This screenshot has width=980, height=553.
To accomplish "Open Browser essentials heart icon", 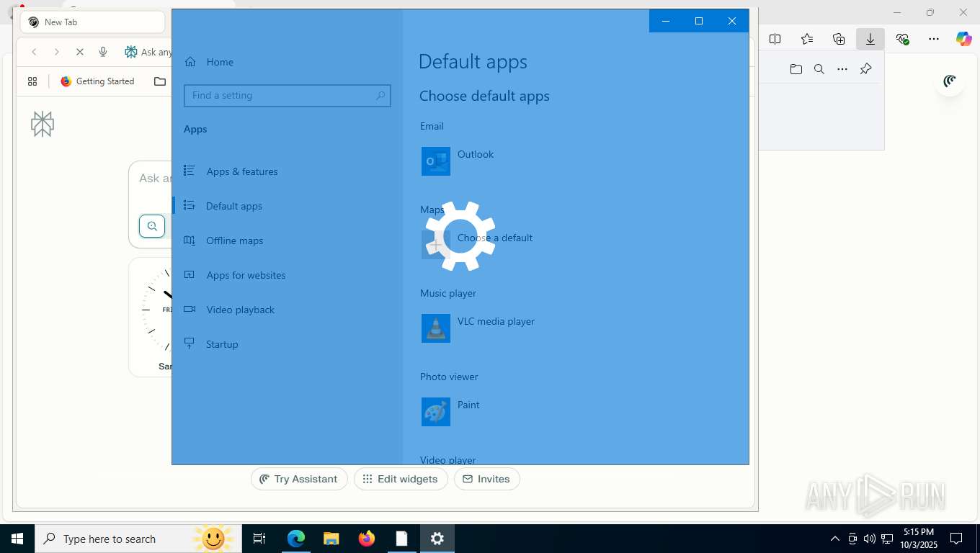I will pyautogui.click(x=902, y=39).
